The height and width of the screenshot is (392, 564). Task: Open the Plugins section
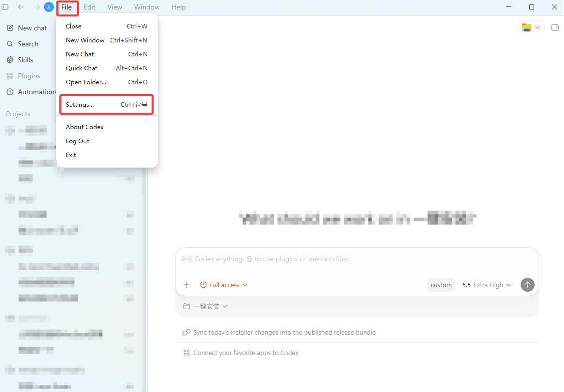click(x=23, y=76)
